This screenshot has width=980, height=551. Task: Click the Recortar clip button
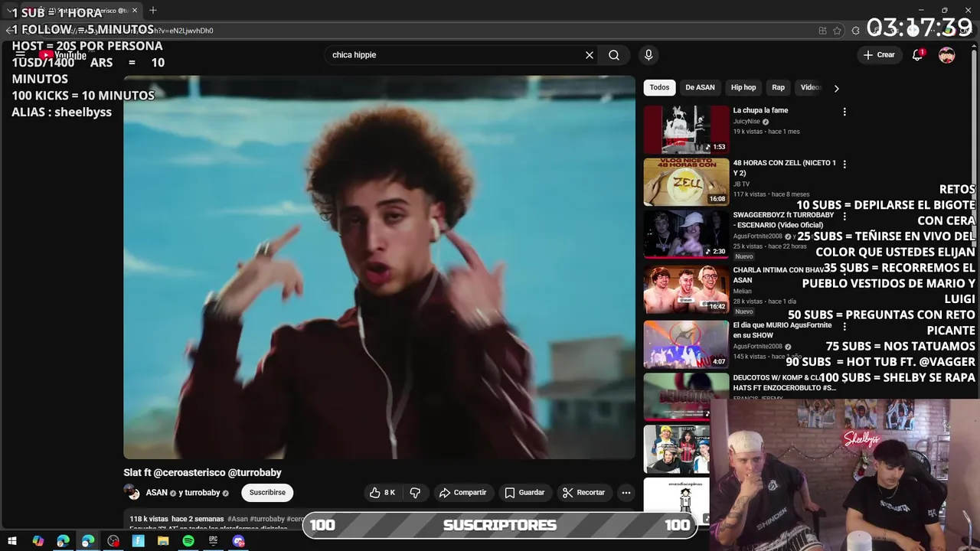tap(583, 493)
